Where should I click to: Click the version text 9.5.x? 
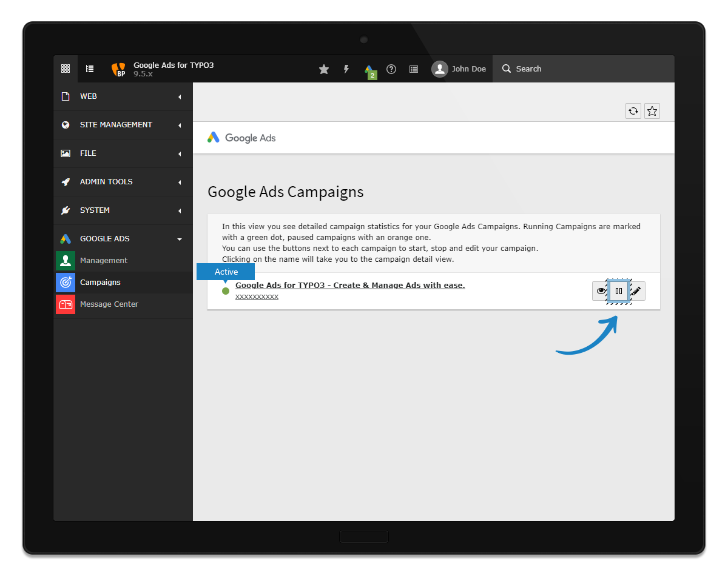click(x=143, y=74)
